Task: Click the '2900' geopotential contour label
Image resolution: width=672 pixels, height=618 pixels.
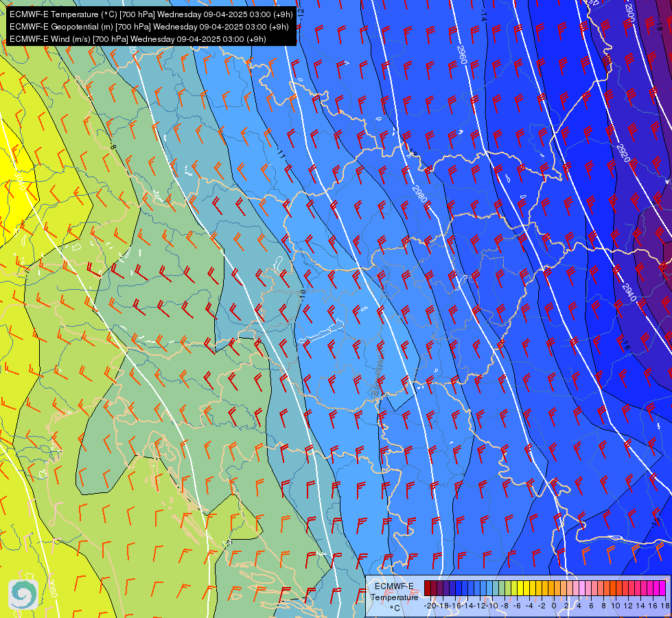Action: (629, 13)
